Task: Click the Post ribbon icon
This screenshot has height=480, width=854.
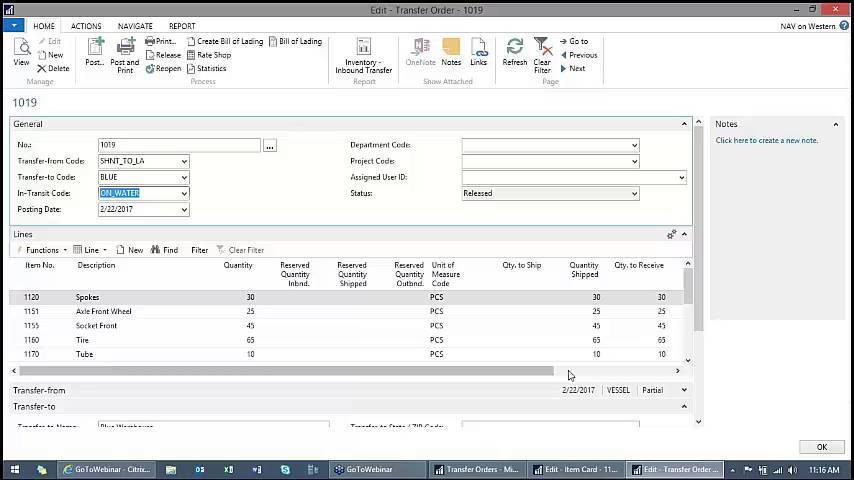Action: point(95,52)
